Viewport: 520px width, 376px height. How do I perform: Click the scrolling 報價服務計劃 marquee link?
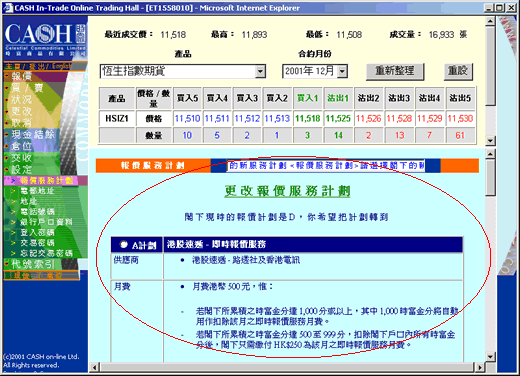326,166
